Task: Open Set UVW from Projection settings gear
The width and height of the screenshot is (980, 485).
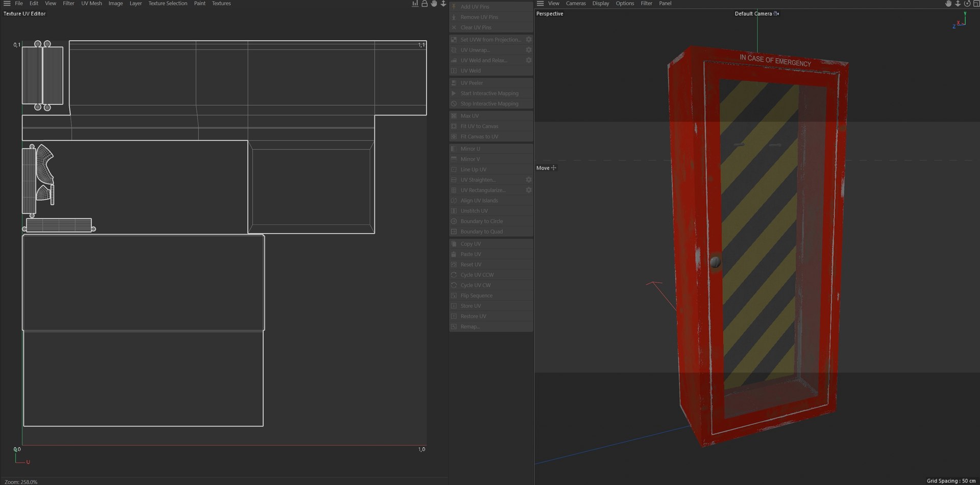Action: click(x=529, y=40)
